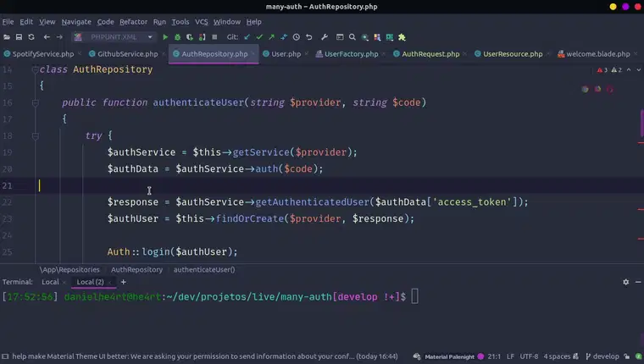This screenshot has height=364, width=644.
Task: Change 4 spaces indent setting
Action: [x=557, y=356]
